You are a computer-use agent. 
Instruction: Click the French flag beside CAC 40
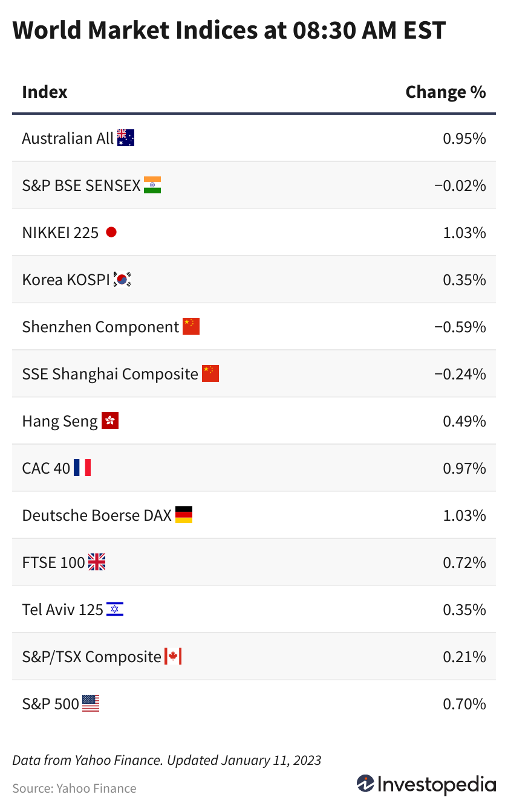[82, 468]
